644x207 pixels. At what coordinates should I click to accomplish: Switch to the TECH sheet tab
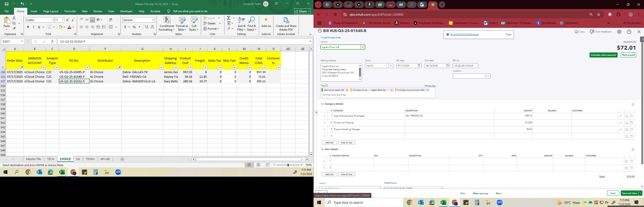pos(50,159)
